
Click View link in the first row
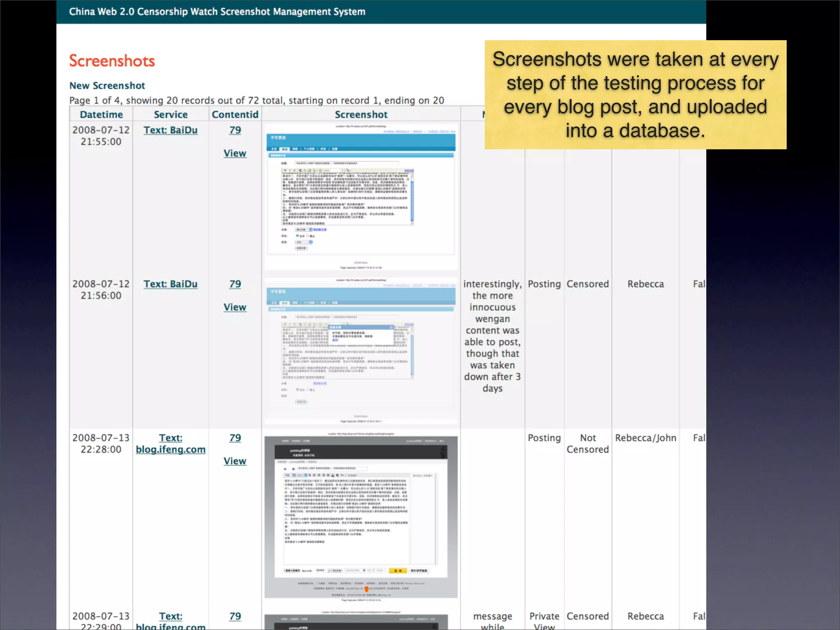[x=235, y=153]
